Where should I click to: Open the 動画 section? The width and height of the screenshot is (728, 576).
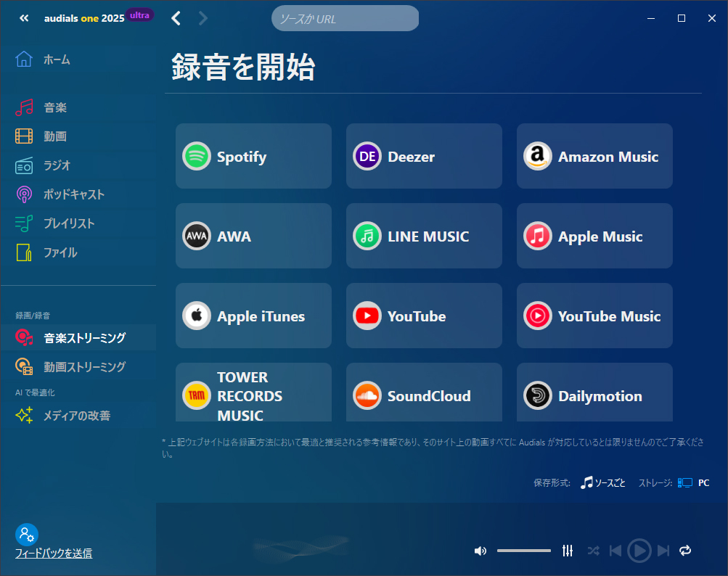(78, 136)
